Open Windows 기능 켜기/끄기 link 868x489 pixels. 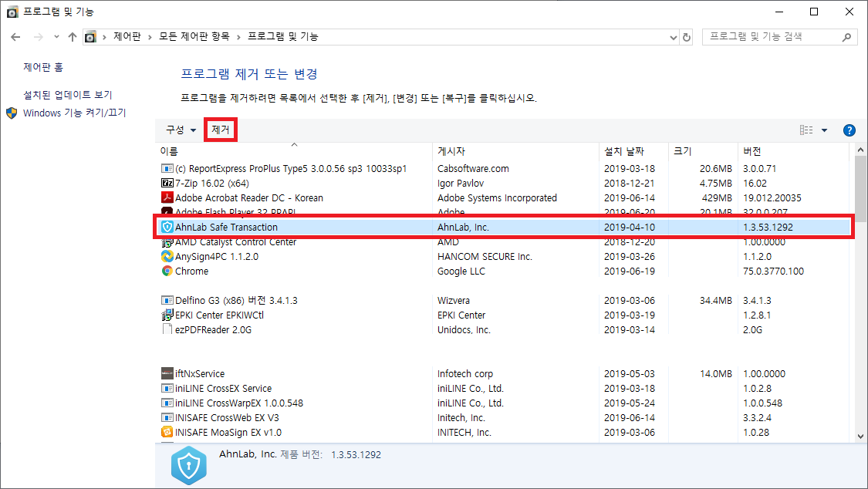click(x=75, y=113)
